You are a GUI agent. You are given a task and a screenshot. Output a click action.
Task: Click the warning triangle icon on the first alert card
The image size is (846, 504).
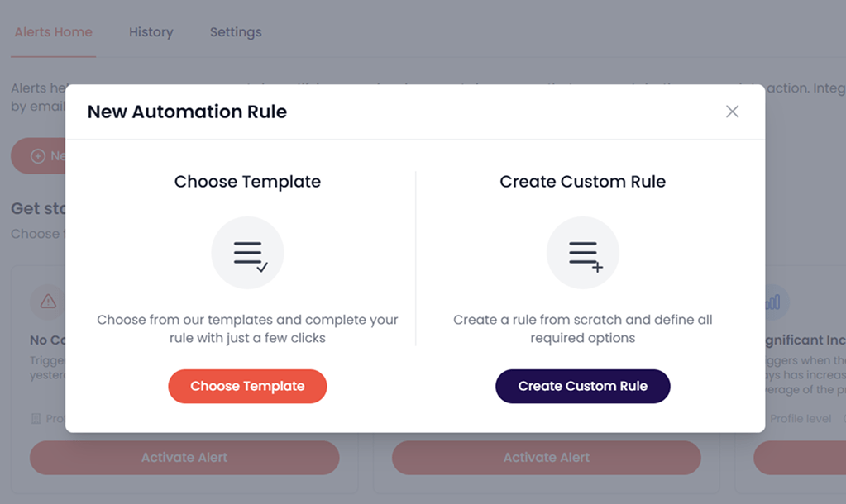pyautogui.click(x=48, y=302)
